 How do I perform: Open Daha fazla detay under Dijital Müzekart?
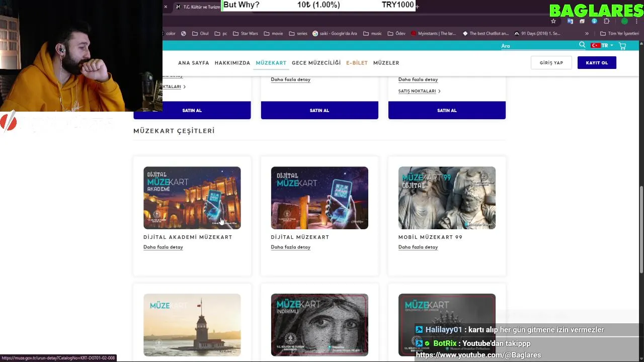pos(290,247)
